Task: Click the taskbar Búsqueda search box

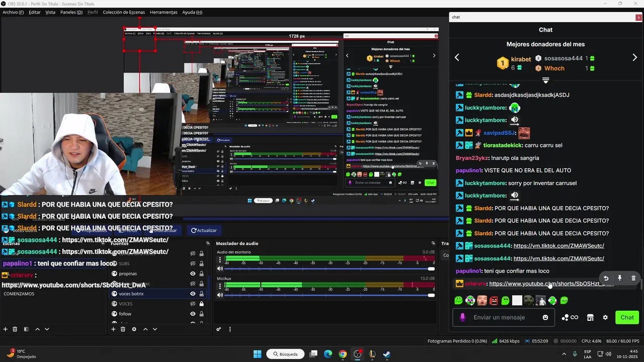Action: click(x=285, y=354)
